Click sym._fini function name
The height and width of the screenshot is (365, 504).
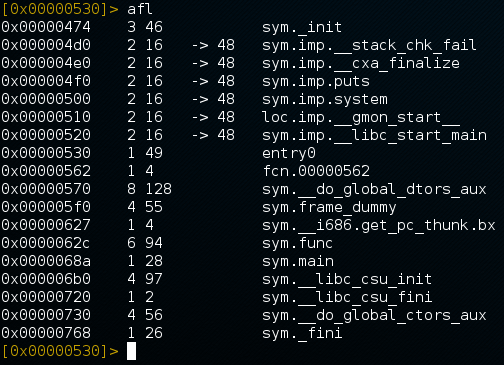pos(302,333)
